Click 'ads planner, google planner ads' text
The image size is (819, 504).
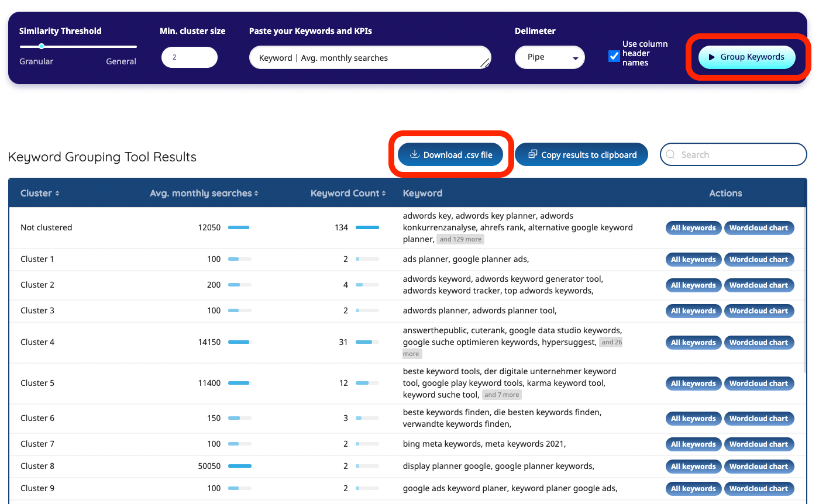(466, 259)
